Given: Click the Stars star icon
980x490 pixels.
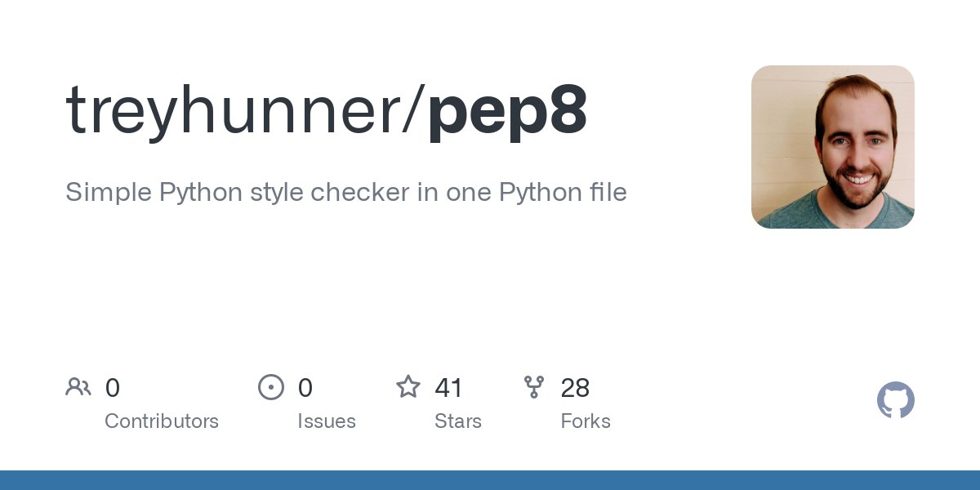Looking at the screenshot, I should (408, 387).
